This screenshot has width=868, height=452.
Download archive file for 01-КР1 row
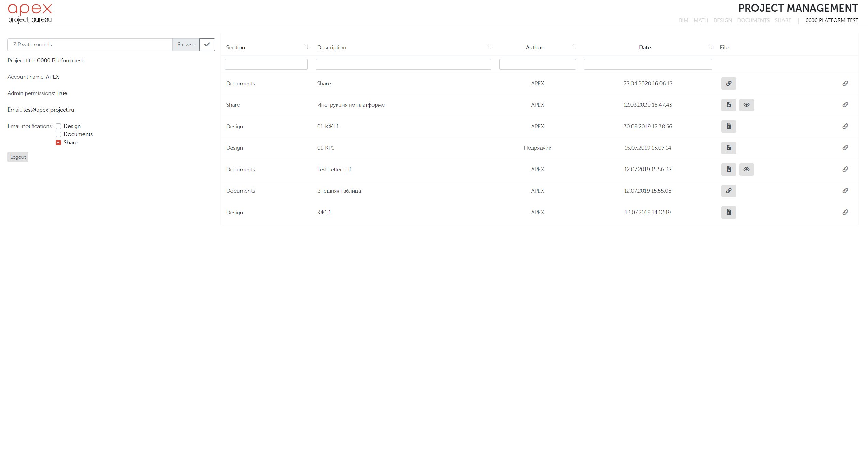point(729,148)
